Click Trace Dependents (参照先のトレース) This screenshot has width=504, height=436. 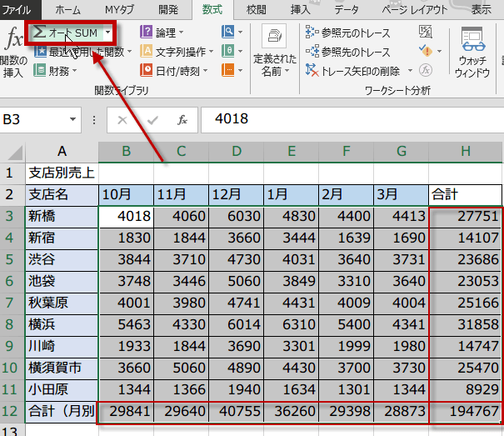(348, 52)
